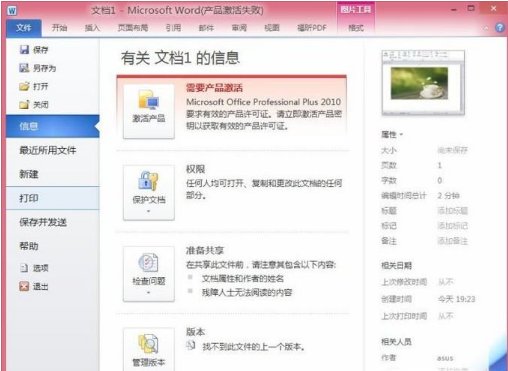Screen dimensions: 508x371
Task: Click the 今天 19:23 creation time
Action: tap(456, 299)
